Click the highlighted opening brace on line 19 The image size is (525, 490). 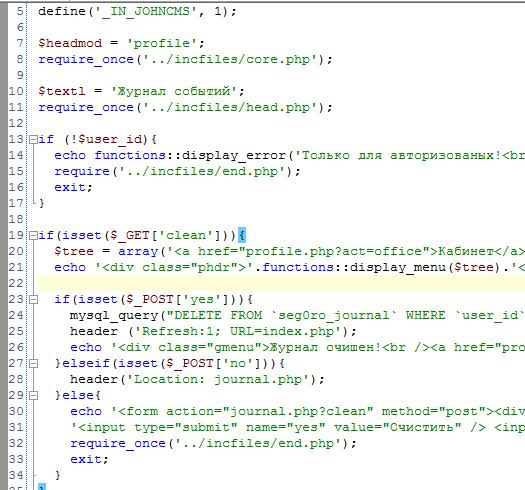[242, 235]
